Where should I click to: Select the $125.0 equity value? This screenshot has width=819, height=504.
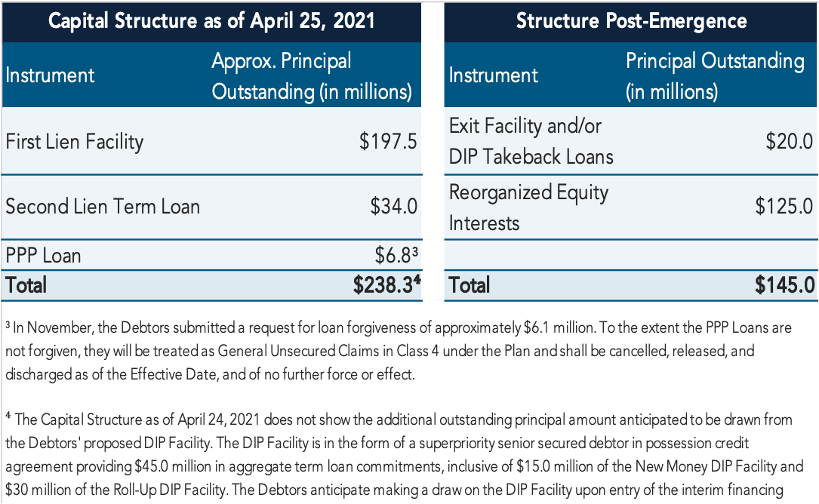[x=784, y=206]
